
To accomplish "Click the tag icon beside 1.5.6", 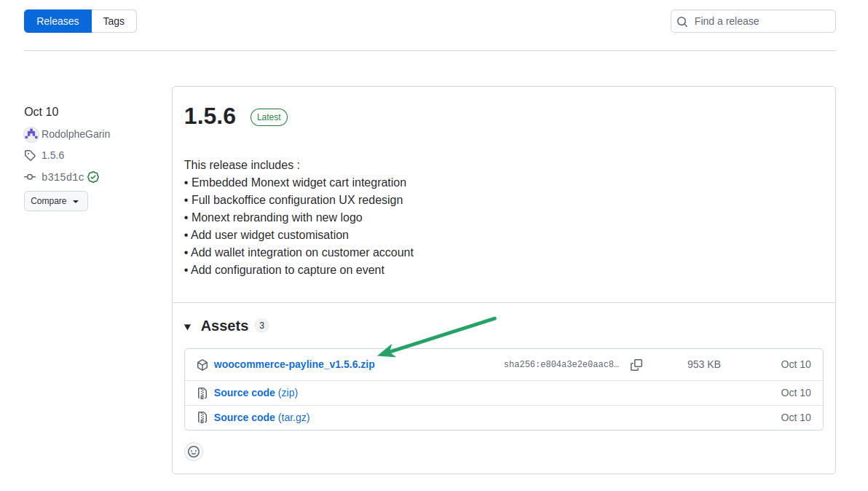I will (30, 156).
